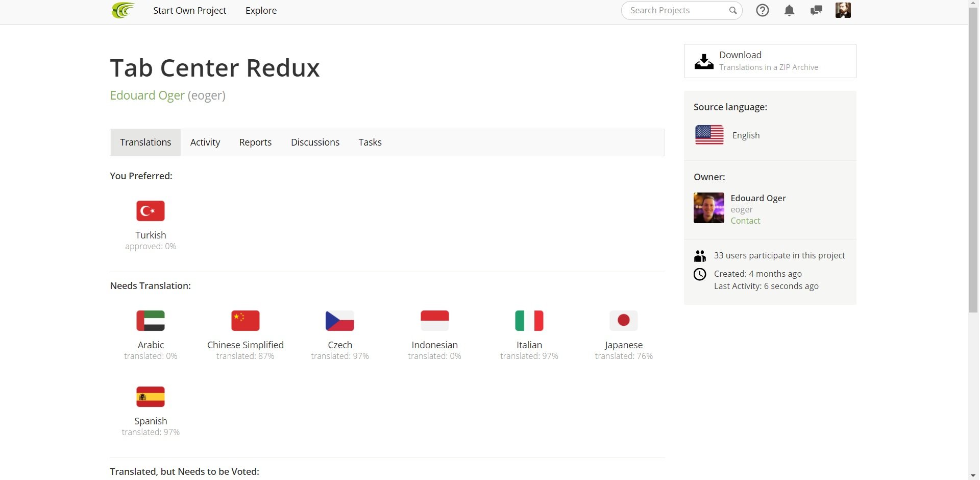Open the Czech language name link

[340, 345]
